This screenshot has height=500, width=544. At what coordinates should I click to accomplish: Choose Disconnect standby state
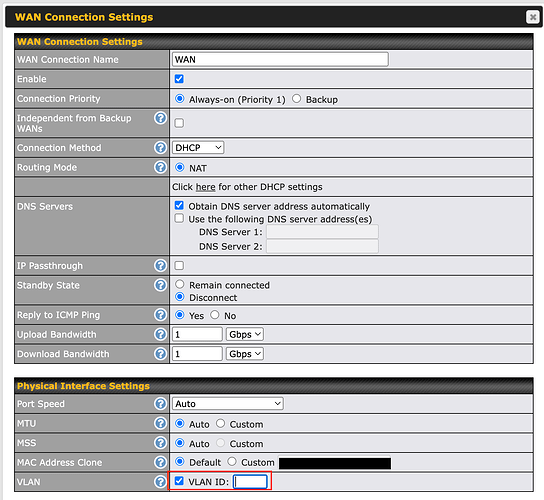[179, 297]
